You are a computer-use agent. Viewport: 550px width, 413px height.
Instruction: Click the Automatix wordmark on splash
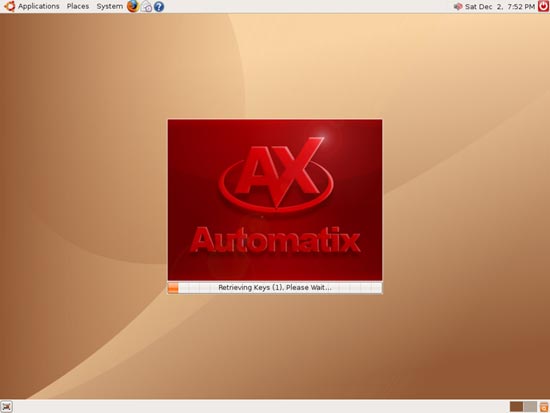click(275, 240)
